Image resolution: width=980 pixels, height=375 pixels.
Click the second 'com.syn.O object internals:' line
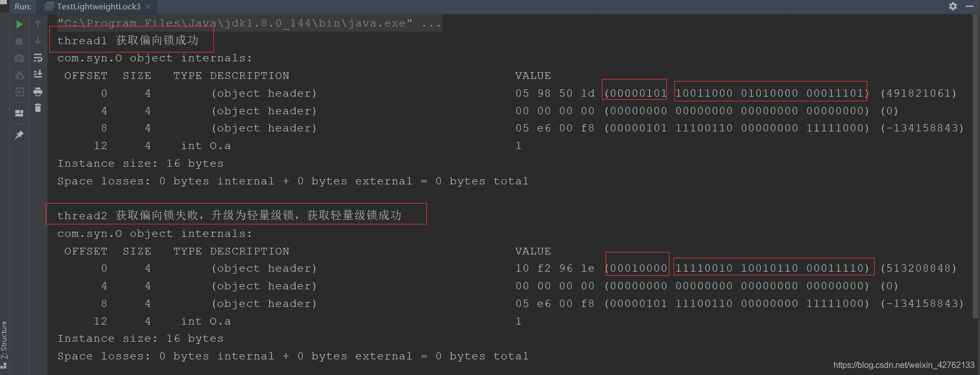(155, 234)
